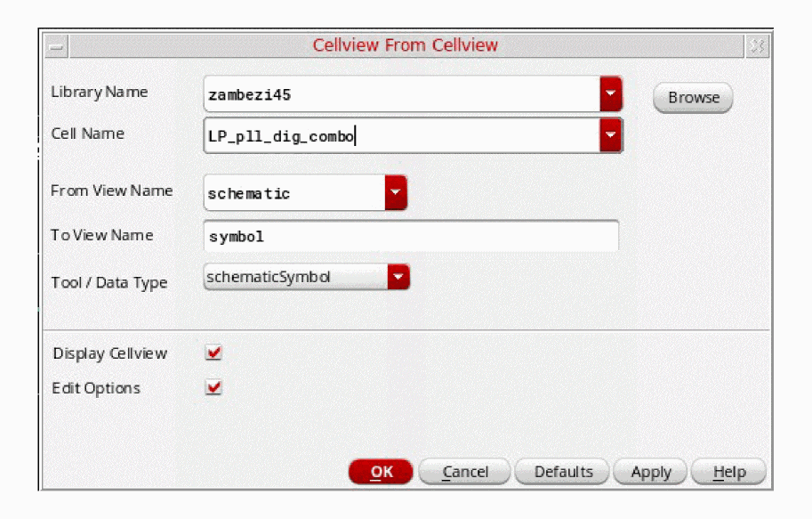Open the Cell Name dropdown arrow
Viewport: 812px width, 519px height.
[x=610, y=135]
